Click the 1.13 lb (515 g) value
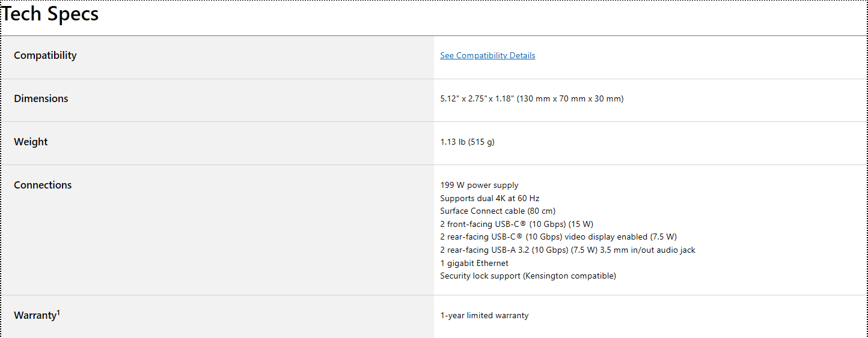This screenshot has width=868, height=338. coord(467,142)
